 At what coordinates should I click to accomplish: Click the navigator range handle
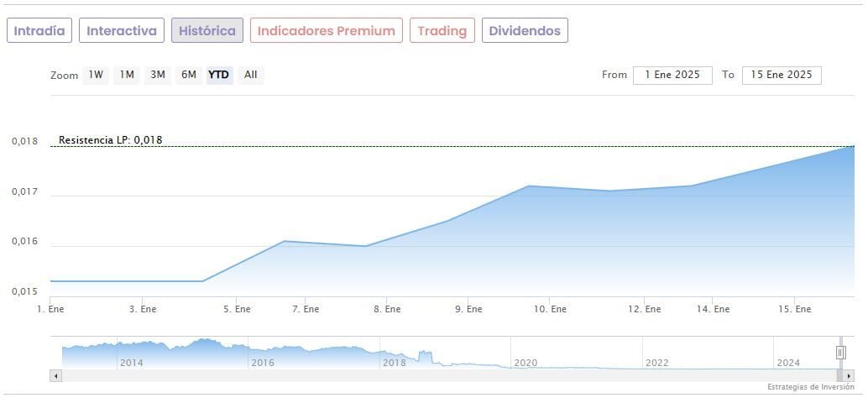[840, 353]
